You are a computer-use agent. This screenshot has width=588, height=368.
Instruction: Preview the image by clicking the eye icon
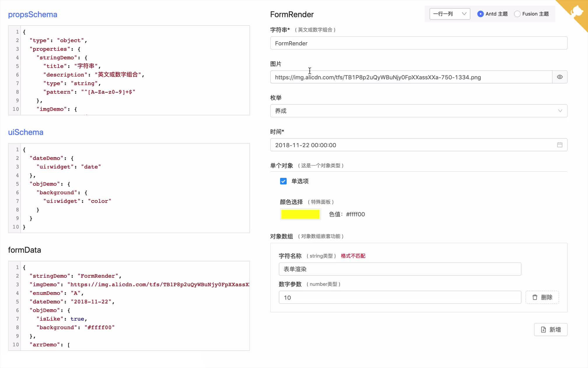click(x=559, y=77)
